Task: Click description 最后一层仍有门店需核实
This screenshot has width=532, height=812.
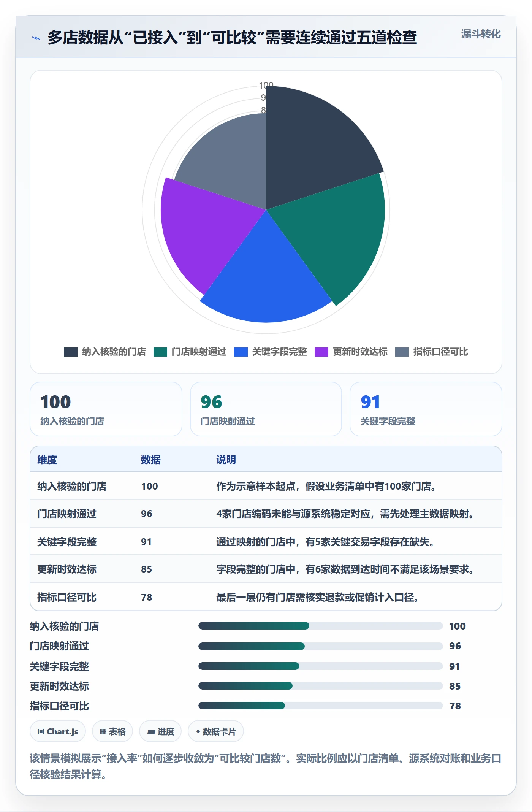Action: (x=318, y=597)
